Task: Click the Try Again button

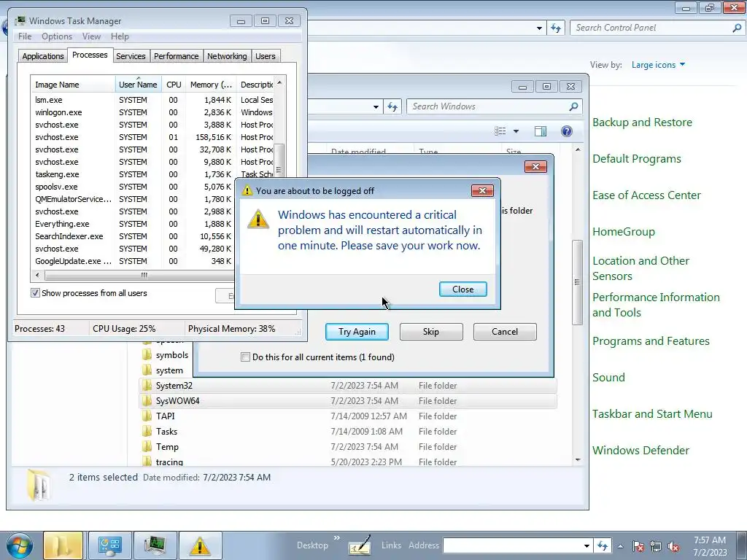Action: [357, 332]
